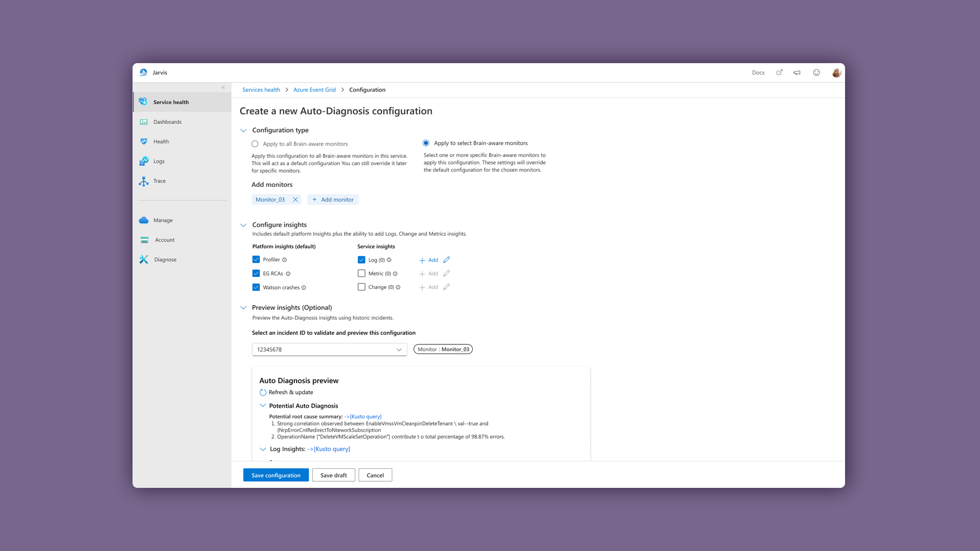Open Diagnose in the sidebar
Viewport: 980px width, 551px height.
pos(165,260)
